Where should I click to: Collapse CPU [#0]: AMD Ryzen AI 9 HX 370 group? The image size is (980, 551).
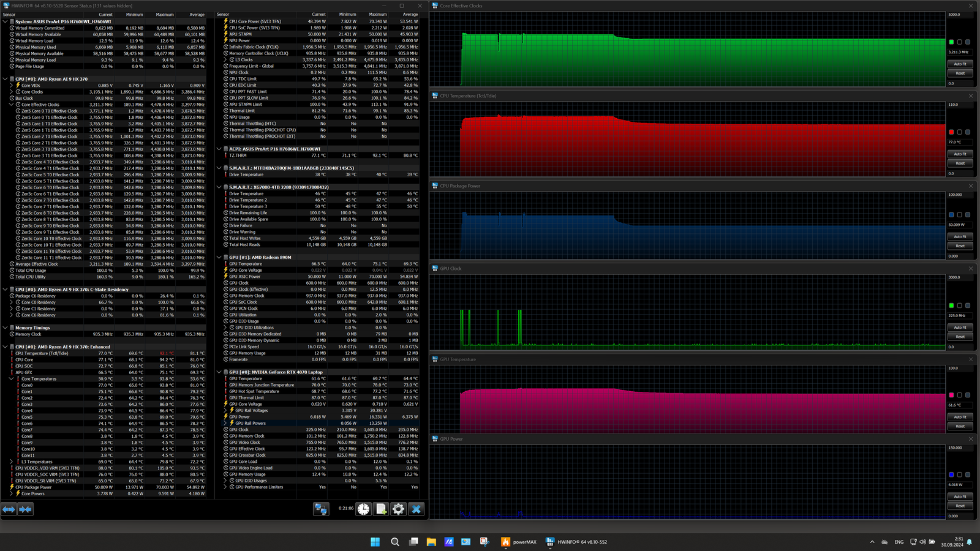pyautogui.click(x=5, y=79)
